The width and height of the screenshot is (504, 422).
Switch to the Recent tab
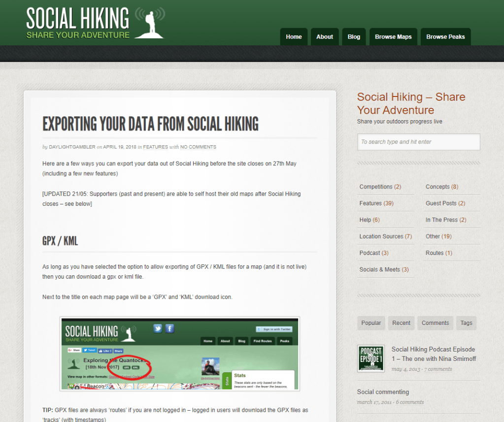(401, 323)
